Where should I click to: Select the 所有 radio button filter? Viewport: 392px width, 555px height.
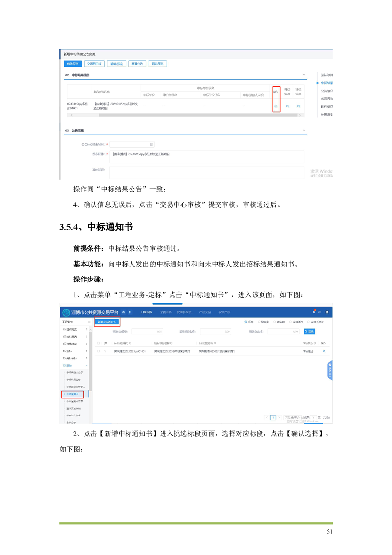(x=246, y=322)
